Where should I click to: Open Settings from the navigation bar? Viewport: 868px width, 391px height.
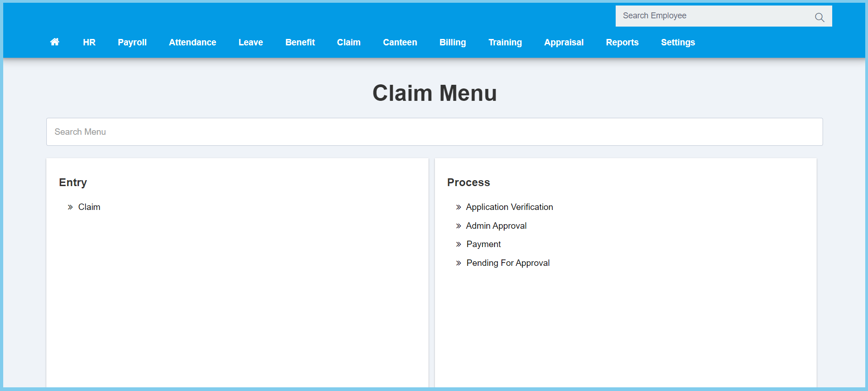[678, 42]
